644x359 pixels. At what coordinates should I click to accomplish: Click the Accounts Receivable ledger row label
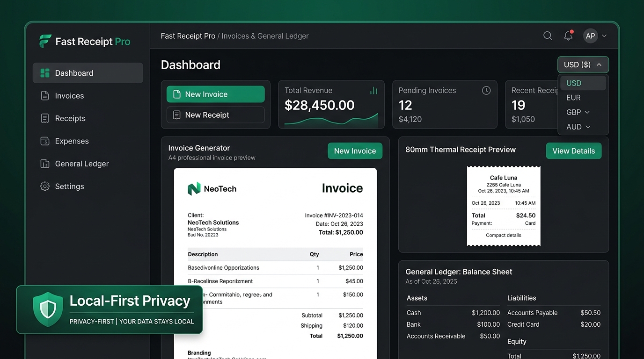[436, 336]
